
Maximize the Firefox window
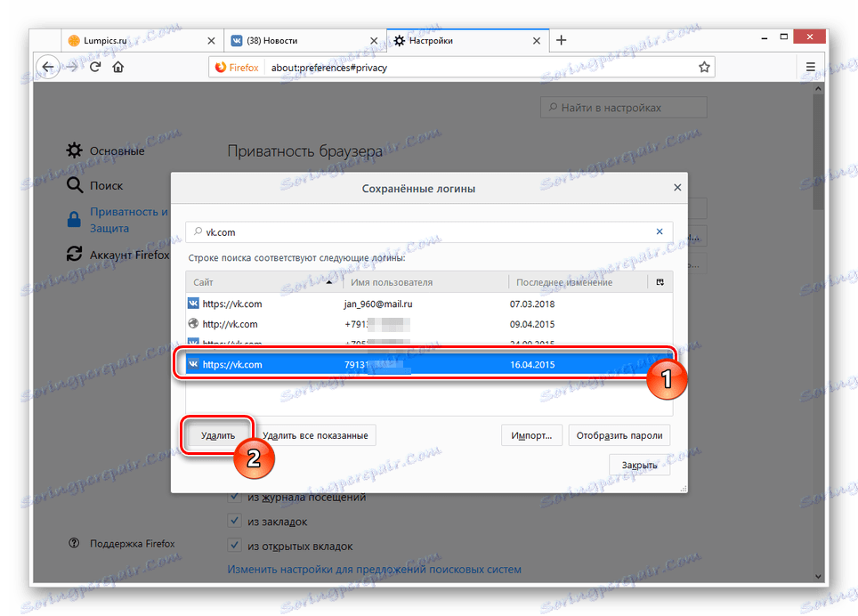[x=784, y=36]
